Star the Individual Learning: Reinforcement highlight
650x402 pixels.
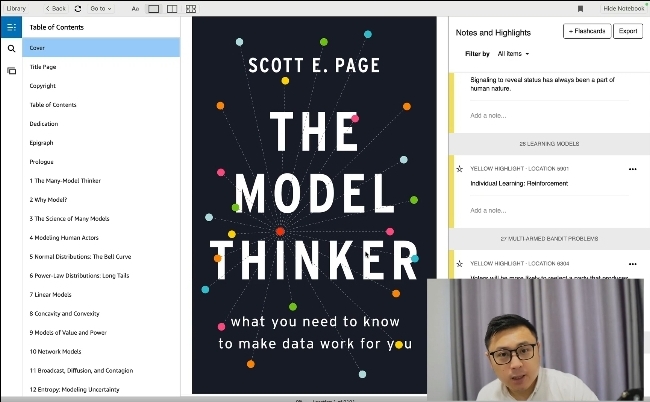pos(460,169)
